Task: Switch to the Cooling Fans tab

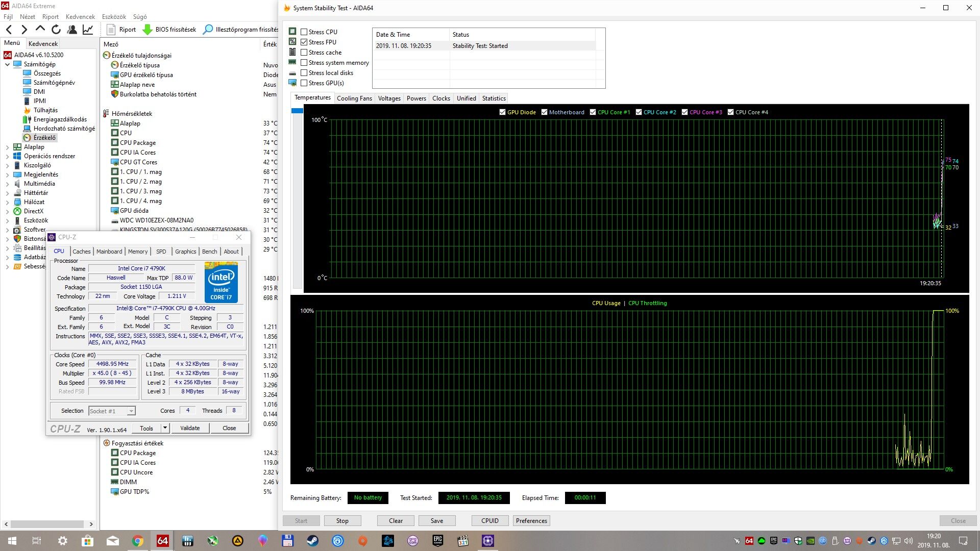Action: (354, 98)
